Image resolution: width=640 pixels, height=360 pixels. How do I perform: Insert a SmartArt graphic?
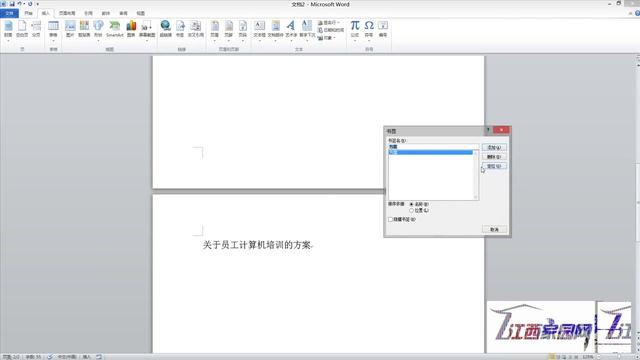115,29
